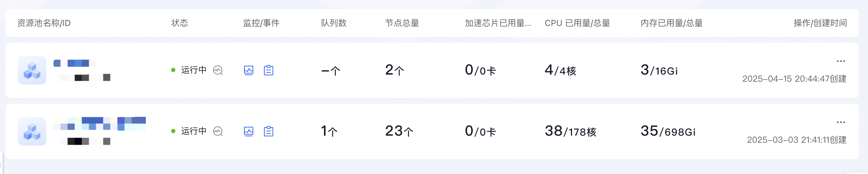The height and width of the screenshot is (174, 868).
Task: Click the 队列数 column header
Action: coord(334,23)
